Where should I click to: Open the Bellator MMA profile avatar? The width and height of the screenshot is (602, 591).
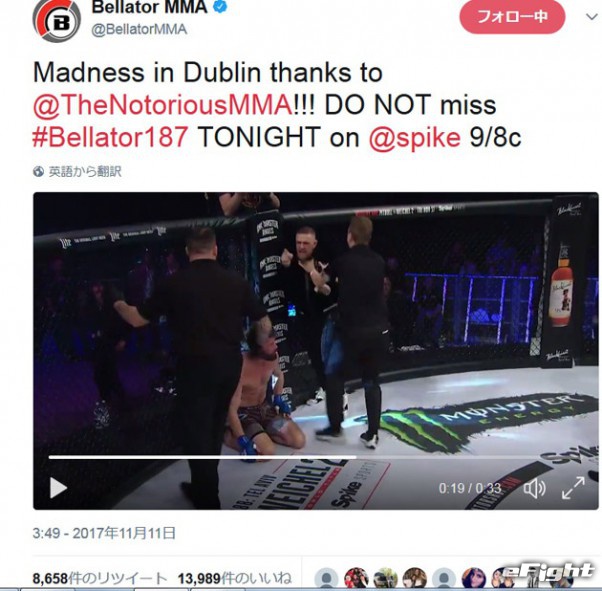[x=56, y=21]
